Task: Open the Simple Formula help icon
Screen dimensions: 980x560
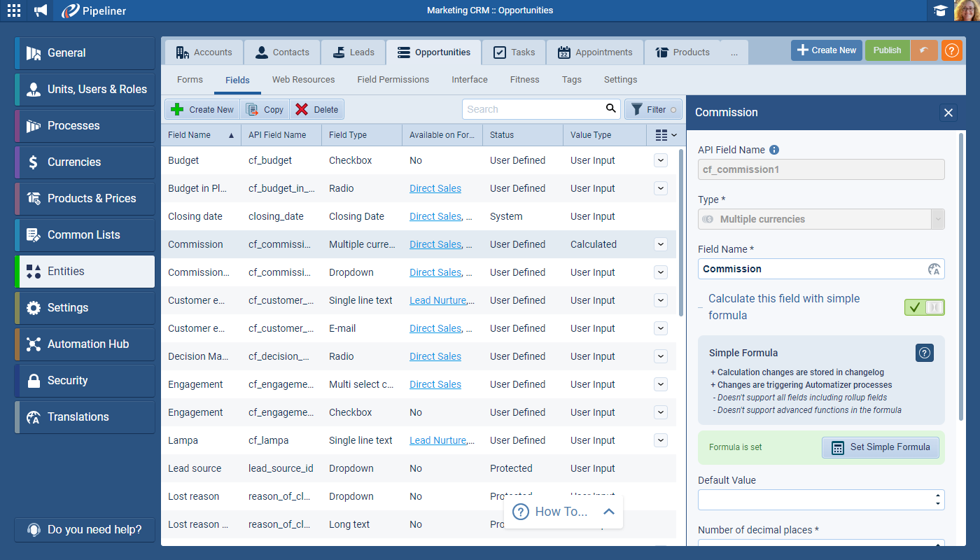Action: (924, 353)
